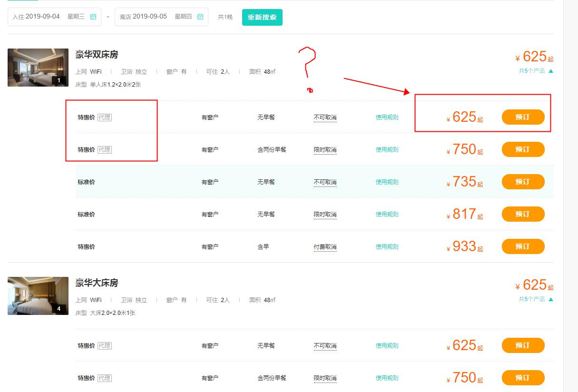Click the ¥625起 header price of 豪华大床房
This screenshot has height=392, width=578.
tap(534, 285)
